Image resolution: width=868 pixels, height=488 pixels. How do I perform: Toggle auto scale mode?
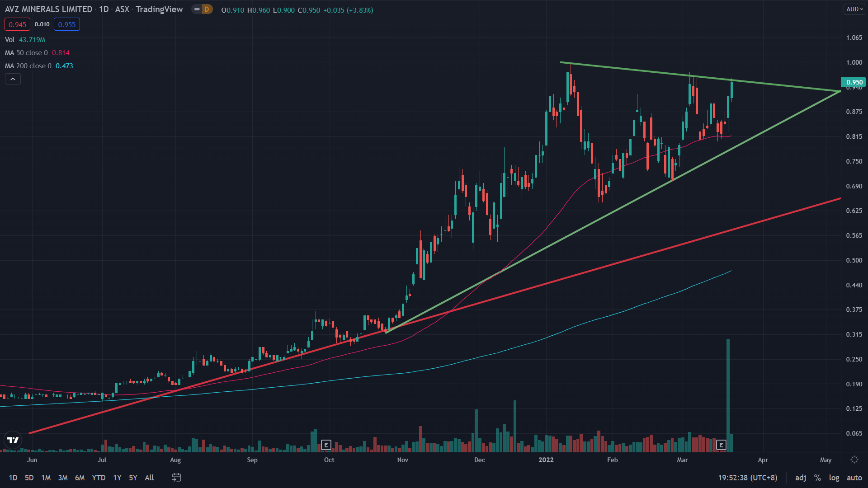(854, 478)
